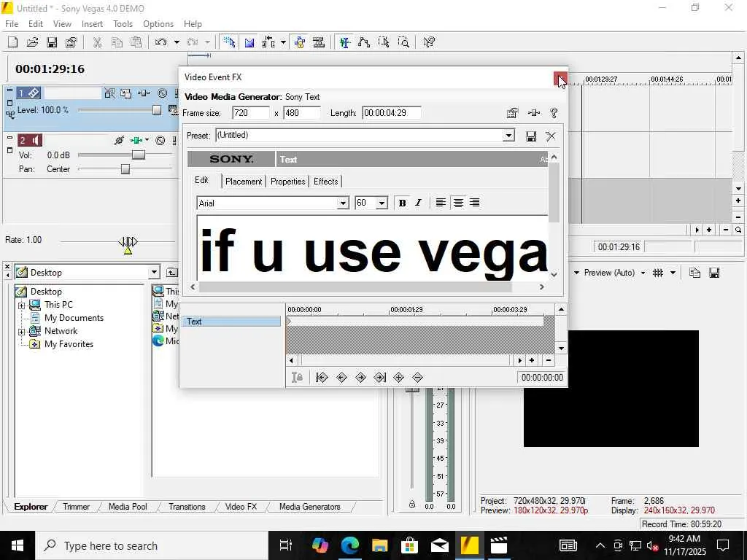Toggle Enable Snapping in main toolbar
The height and width of the screenshot is (560, 747).
tap(229, 42)
